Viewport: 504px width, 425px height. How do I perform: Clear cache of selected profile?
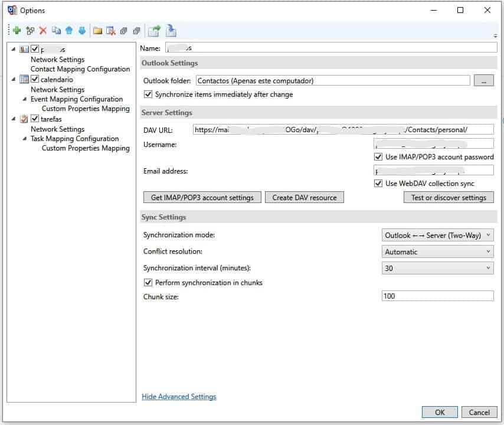pyautogui.click(x=111, y=31)
